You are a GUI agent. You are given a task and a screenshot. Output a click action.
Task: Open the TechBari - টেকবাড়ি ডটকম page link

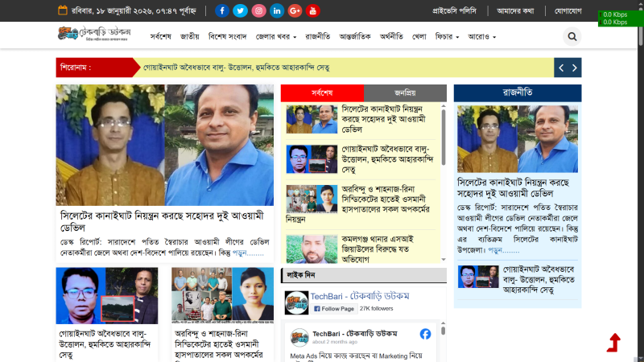pyautogui.click(x=360, y=296)
